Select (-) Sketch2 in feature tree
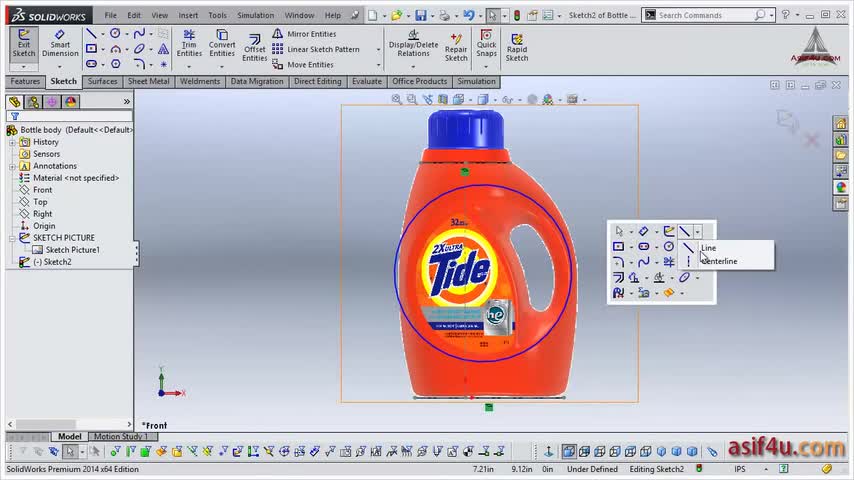Viewport: 854px width, 480px height. coord(52,262)
